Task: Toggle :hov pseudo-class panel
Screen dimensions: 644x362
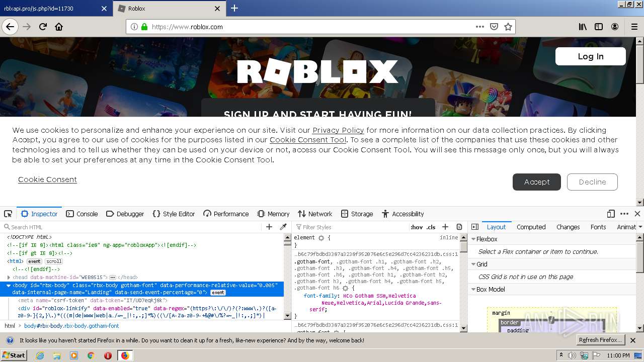Action: [x=417, y=227]
